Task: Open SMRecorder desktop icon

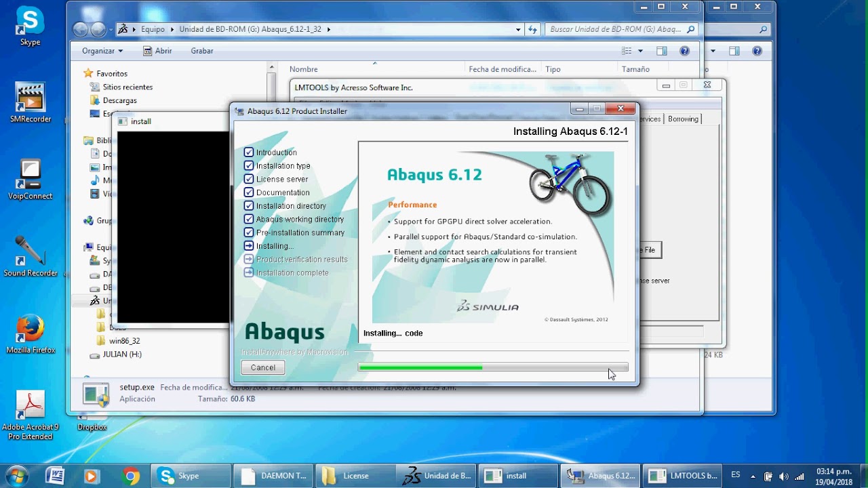Action: point(30,103)
